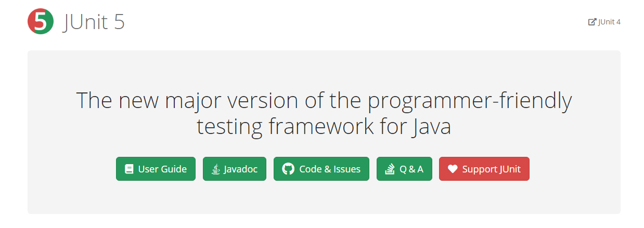The width and height of the screenshot is (644, 228).
Task: Open the User Guide
Action: [156, 169]
